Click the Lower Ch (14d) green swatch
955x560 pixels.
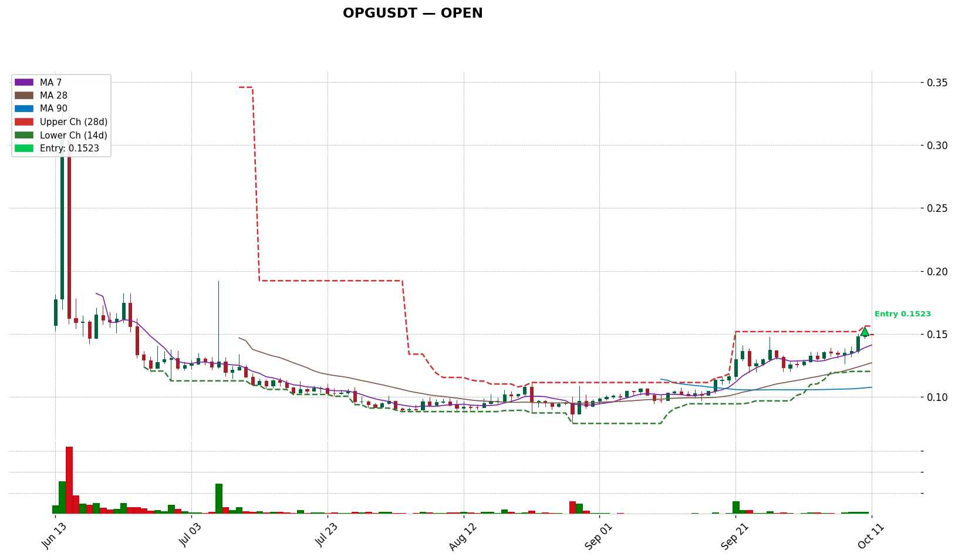pos(24,135)
